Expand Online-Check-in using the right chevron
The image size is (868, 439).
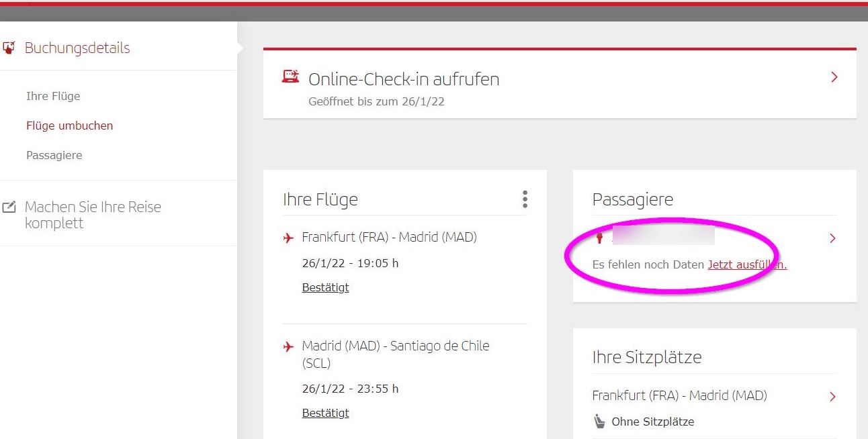834,77
